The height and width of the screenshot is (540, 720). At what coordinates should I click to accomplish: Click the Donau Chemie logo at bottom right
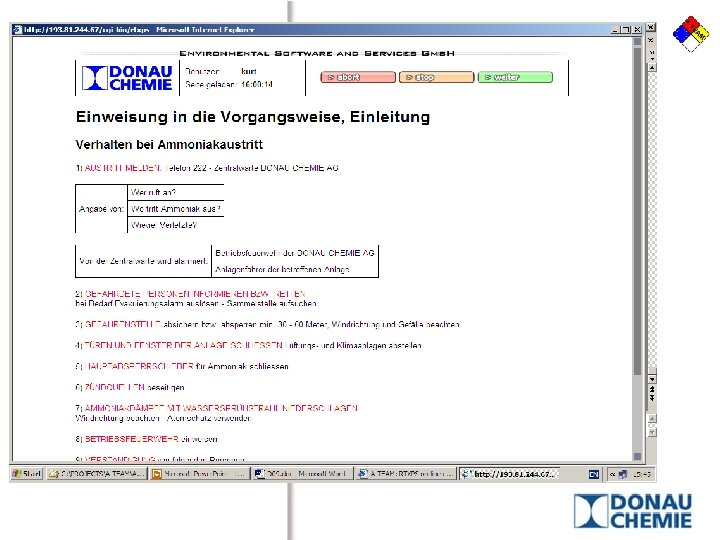(x=633, y=511)
